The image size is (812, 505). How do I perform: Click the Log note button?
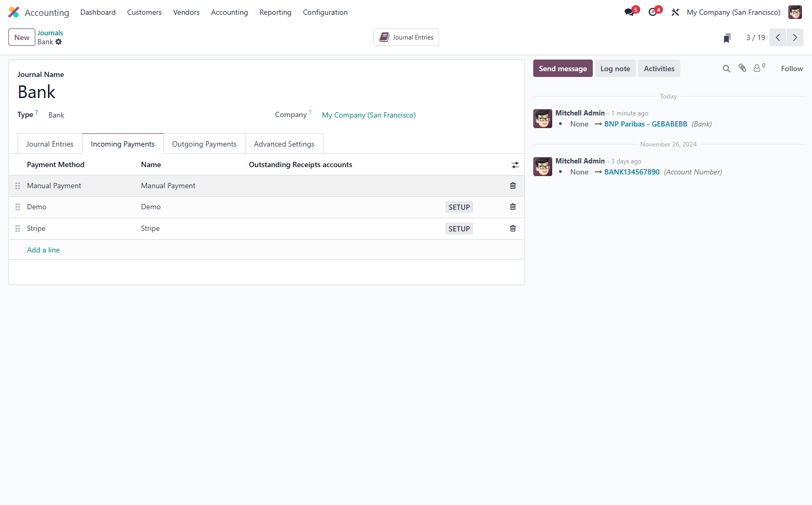[615, 69]
